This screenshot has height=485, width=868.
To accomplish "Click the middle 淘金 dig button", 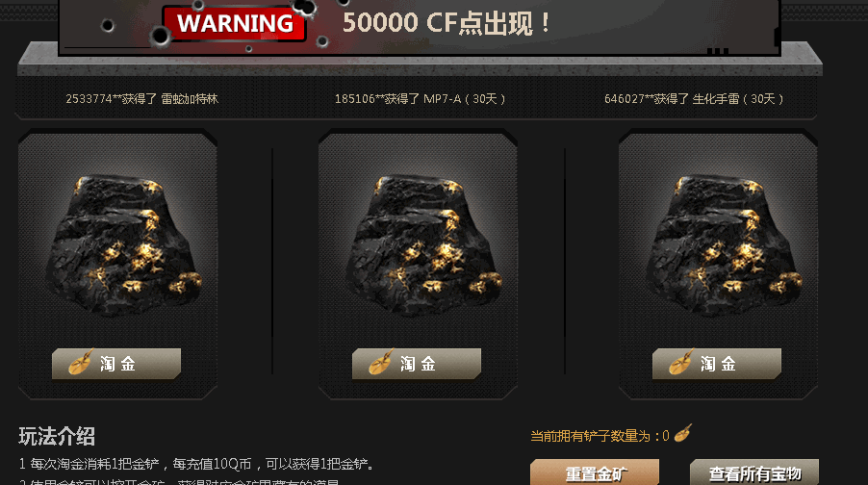I will click(417, 364).
